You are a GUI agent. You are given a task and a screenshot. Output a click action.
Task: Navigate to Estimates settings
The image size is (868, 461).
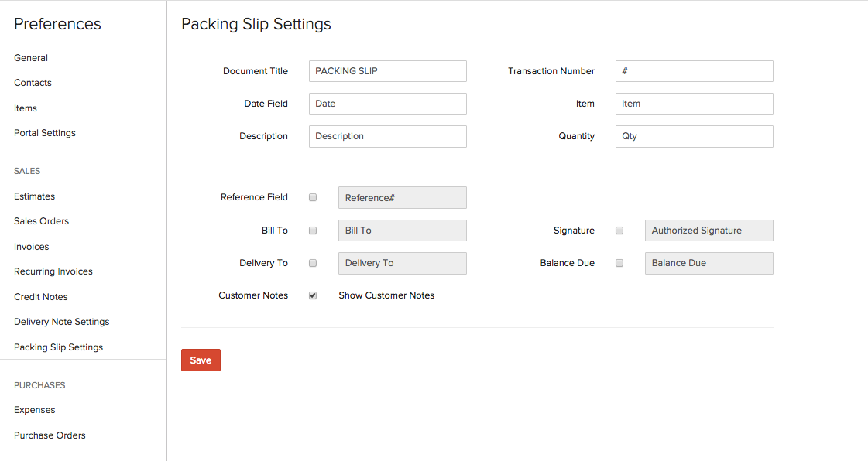click(34, 196)
